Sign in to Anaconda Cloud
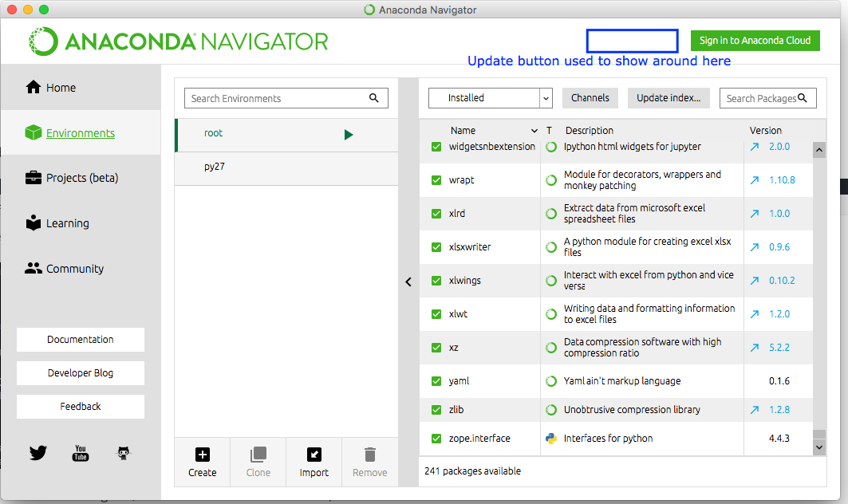Screen dimensions: 848x504 click(755, 40)
